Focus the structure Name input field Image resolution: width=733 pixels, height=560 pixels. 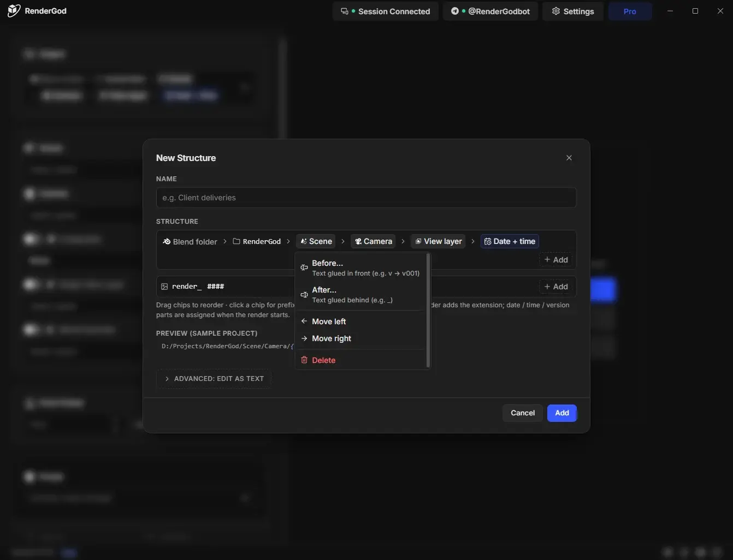(x=366, y=198)
